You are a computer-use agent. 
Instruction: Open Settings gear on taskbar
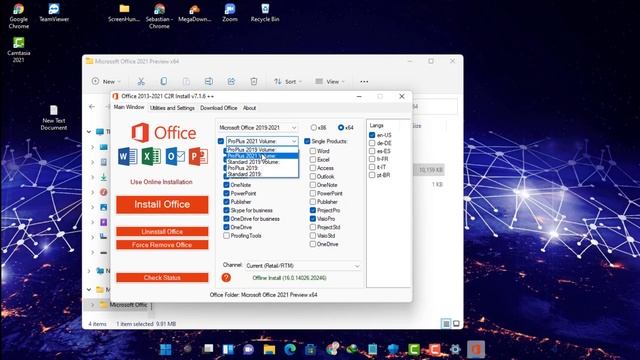(455, 349)
